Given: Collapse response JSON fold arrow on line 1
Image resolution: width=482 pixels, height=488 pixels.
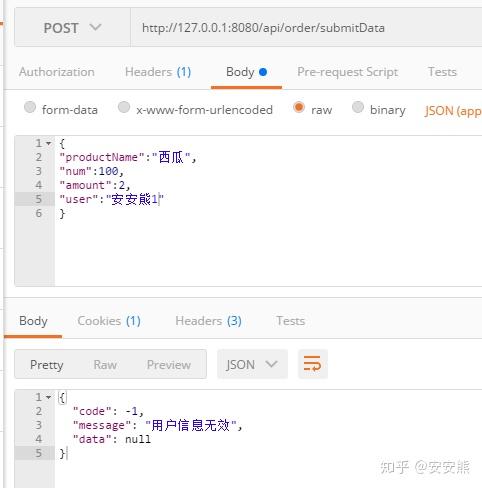Looking at the screenshot, I should click(x=49, y=397).
